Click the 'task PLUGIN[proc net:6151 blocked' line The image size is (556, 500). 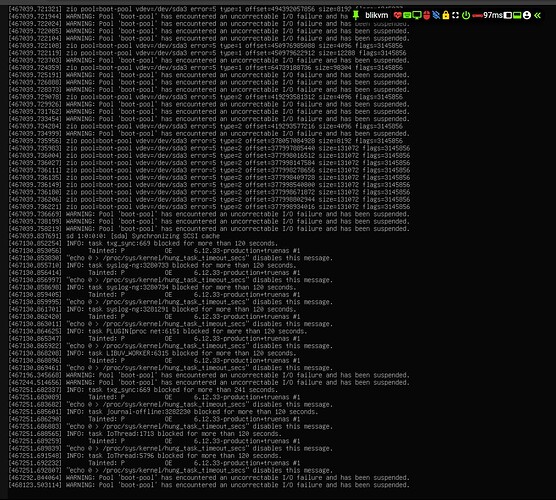tap(157, 331)
